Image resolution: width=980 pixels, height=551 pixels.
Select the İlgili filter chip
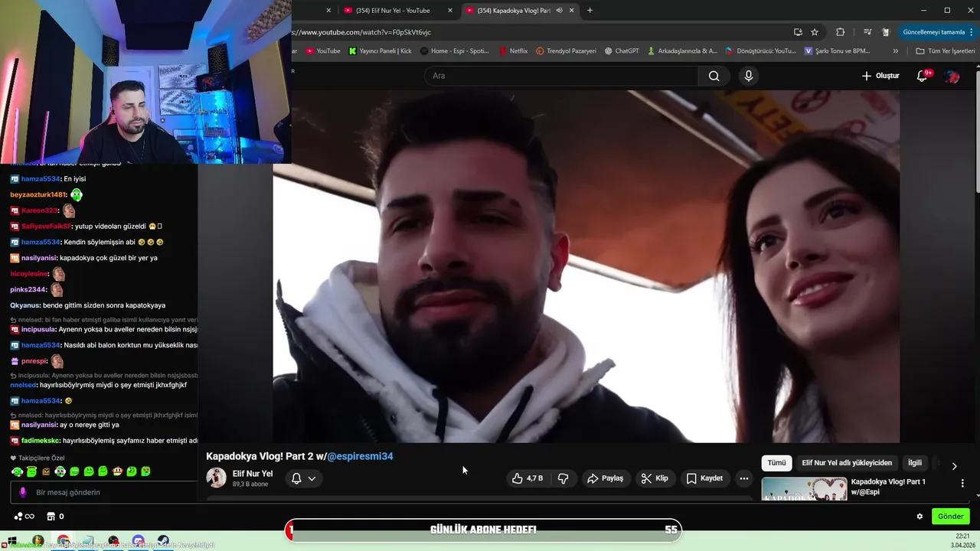pyautogui.click(x=915, y=463)
